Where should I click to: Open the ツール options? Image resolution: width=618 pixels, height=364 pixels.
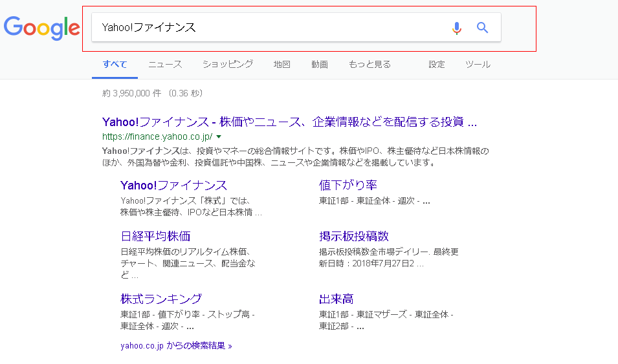[x=478, y=64]
